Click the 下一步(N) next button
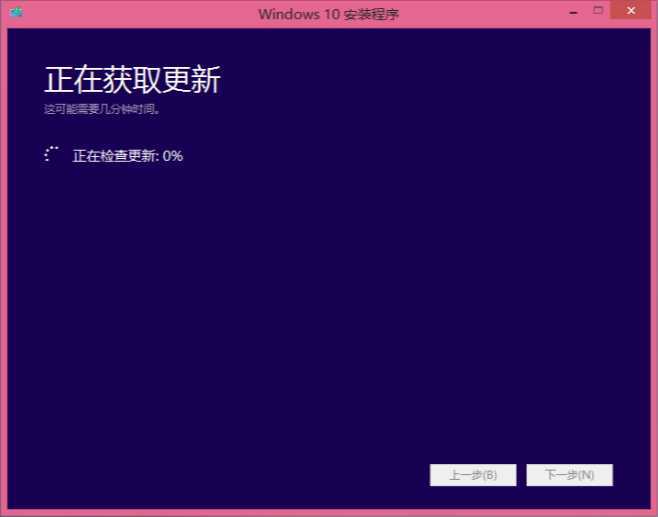 coord(569,475)
